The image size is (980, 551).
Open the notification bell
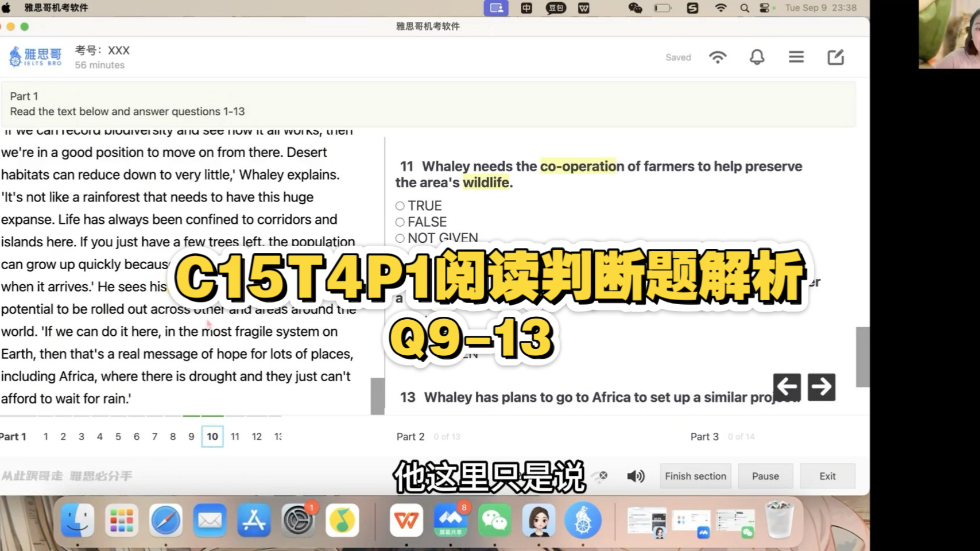(x=757, y=57)
